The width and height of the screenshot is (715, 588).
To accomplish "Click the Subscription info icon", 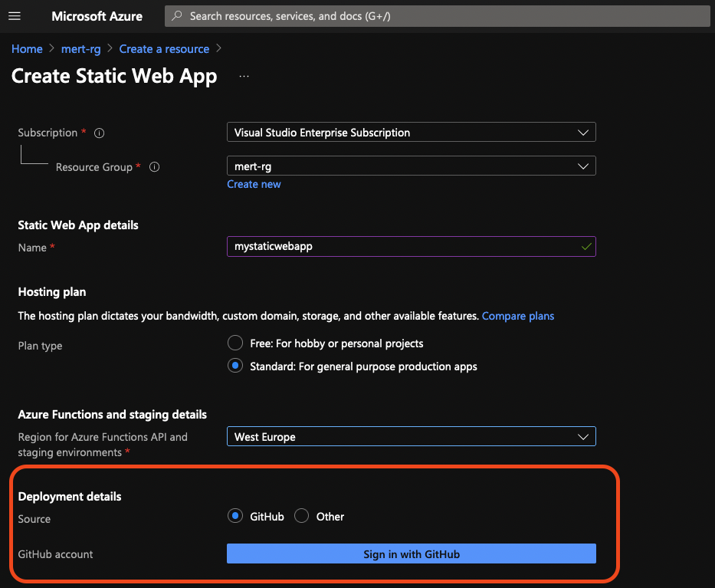I will [x=99, y=133].
